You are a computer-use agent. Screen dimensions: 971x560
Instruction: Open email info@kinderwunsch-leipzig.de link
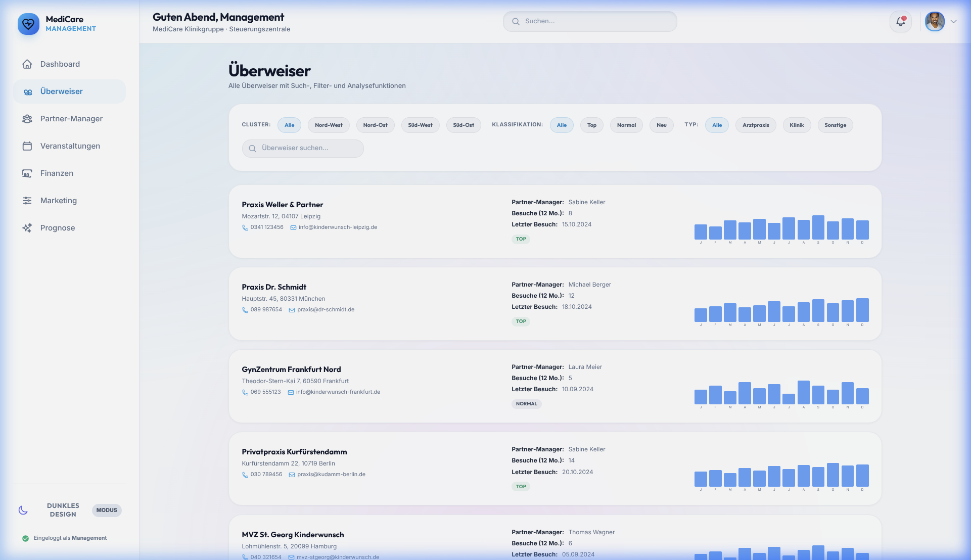point(338,227)
